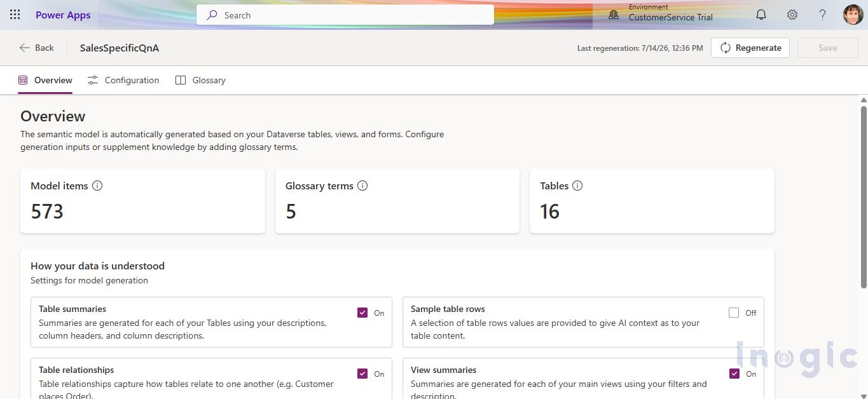Open the settings gear
This screenshot has width=868, height=399.
coord(792,15)
